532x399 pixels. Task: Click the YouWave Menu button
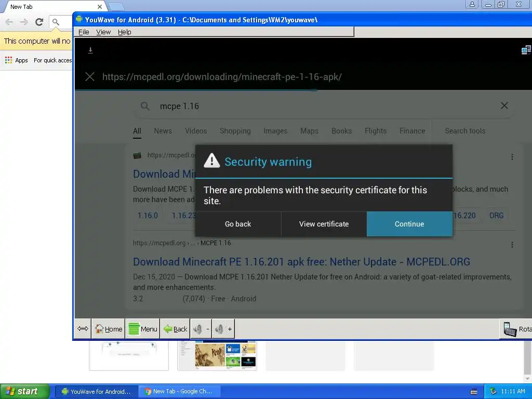coord(143,329)
